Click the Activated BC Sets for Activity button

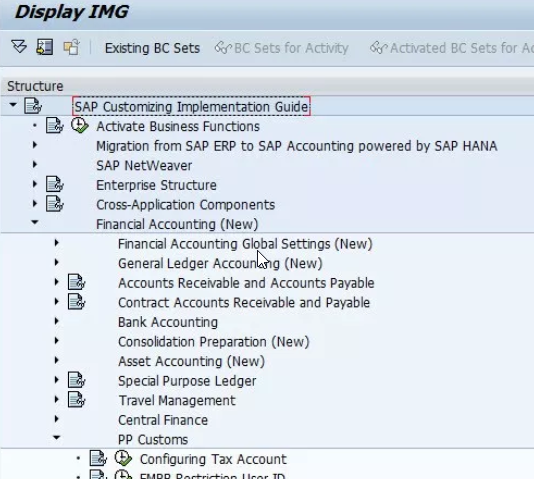coord(452,48)
